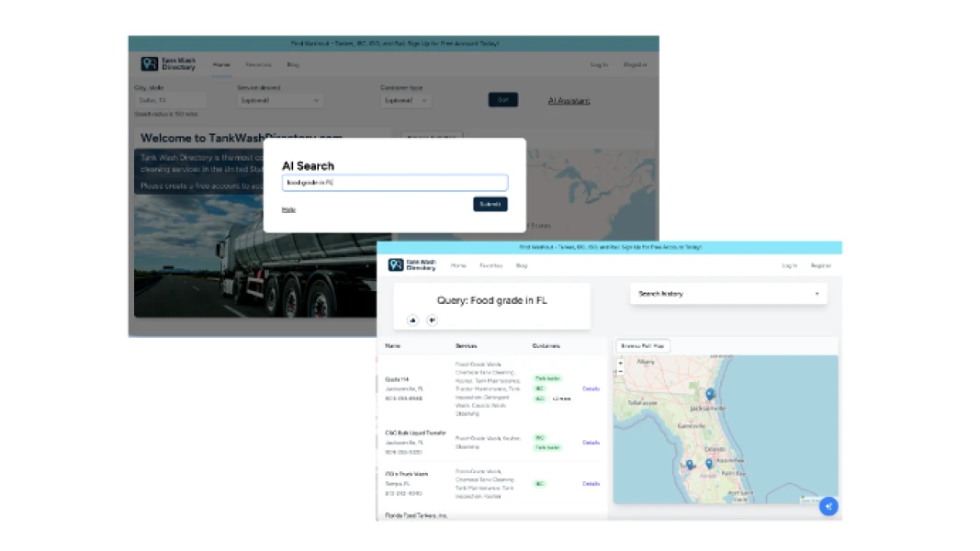The width and height of the screenshot is (980, 551).
Task: Open the blue AI assistant floating button
Action: (828, 506)
